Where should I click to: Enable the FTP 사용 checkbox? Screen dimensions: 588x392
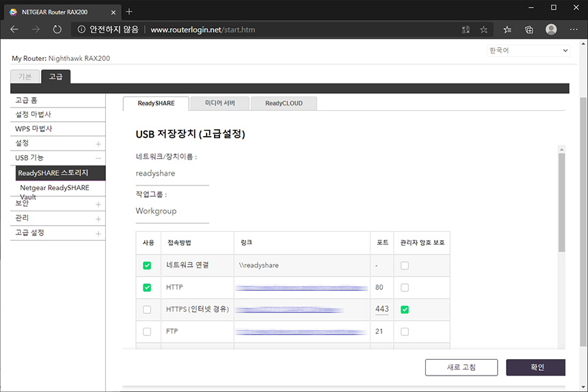pyautogui.click(x=147, y=332)
